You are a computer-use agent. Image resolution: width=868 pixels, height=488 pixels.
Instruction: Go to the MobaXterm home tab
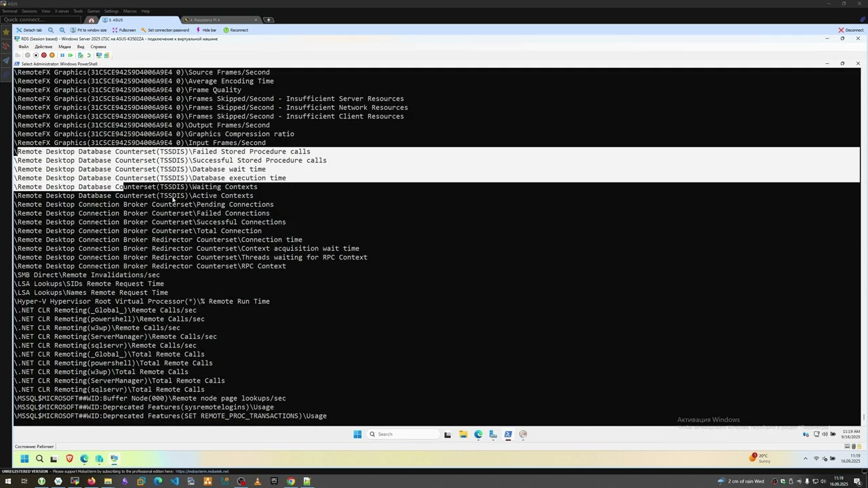point(92,20)
